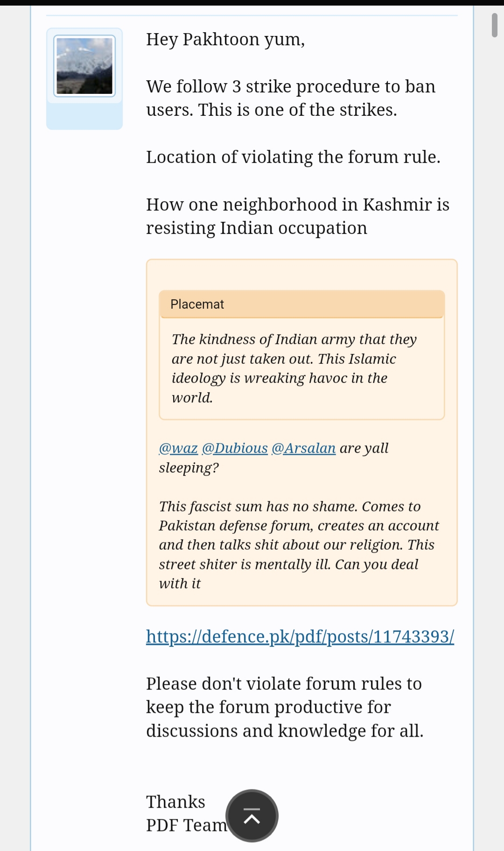Select the quoted text about Indian army kindness
Screen dimensions: 504x851
(294, 368)
